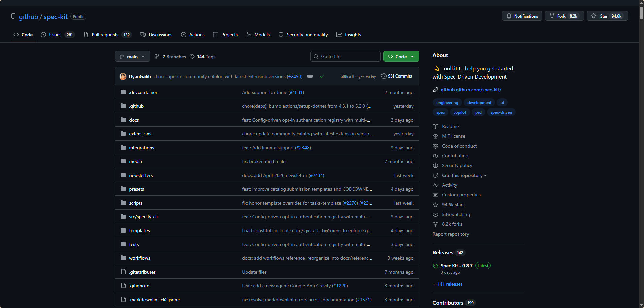
Task: Select the spec-driven topic tag
Action: [x=501, y=112]
